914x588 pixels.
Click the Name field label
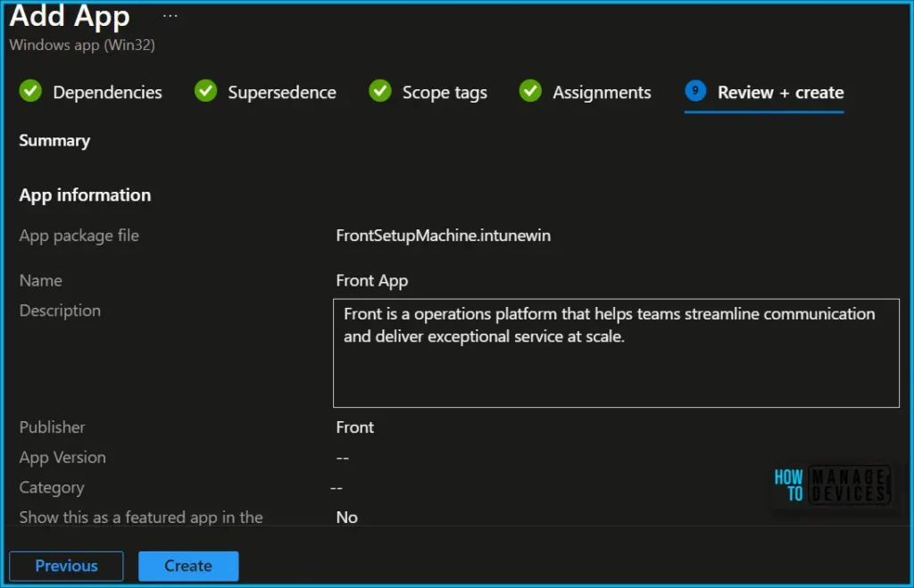pyautogui.click(x=41, y=280)
